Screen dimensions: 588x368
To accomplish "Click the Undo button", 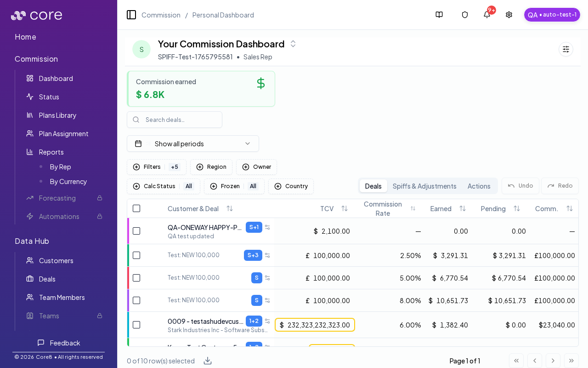I will point(520,186).
